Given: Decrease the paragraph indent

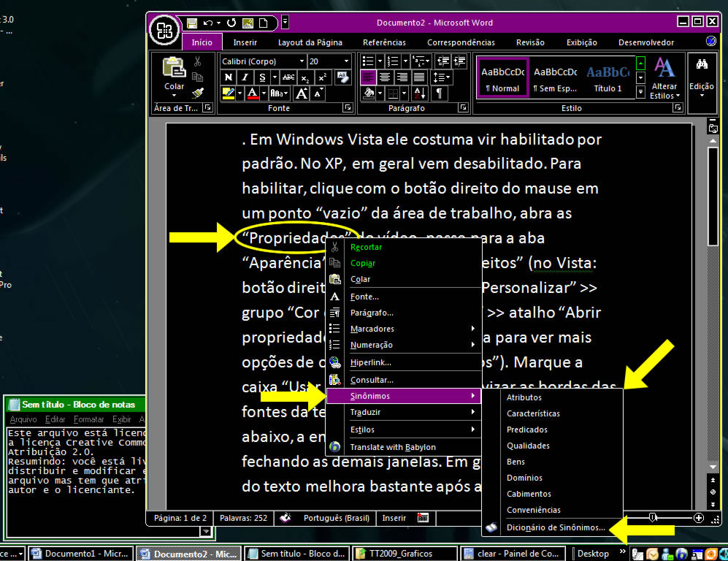Looking at the screenshot, I should point(443,61).
